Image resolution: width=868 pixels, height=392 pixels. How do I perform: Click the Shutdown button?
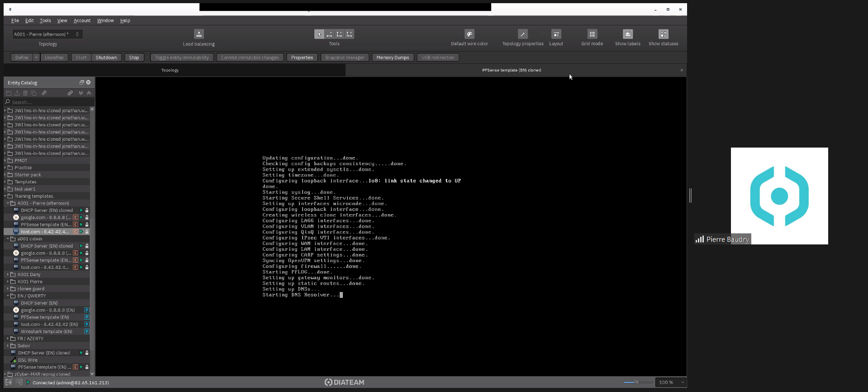pos(106,57)
